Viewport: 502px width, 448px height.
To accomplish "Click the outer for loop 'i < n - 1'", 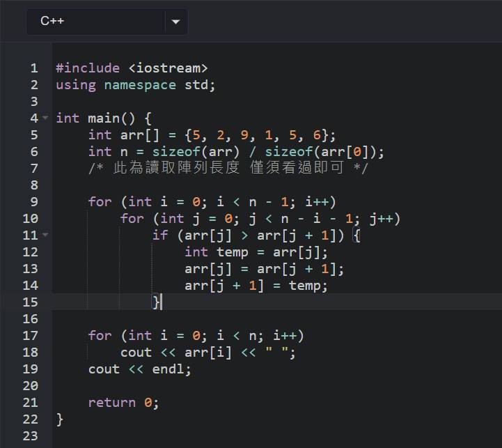I will pos(252,202).
